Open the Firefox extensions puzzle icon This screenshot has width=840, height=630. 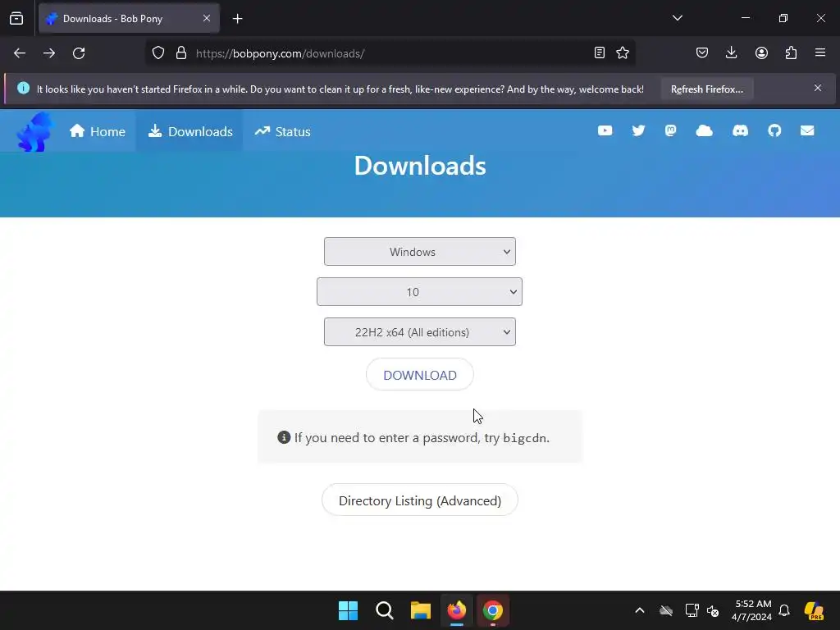pyautogui.click(x=791, y=52)
